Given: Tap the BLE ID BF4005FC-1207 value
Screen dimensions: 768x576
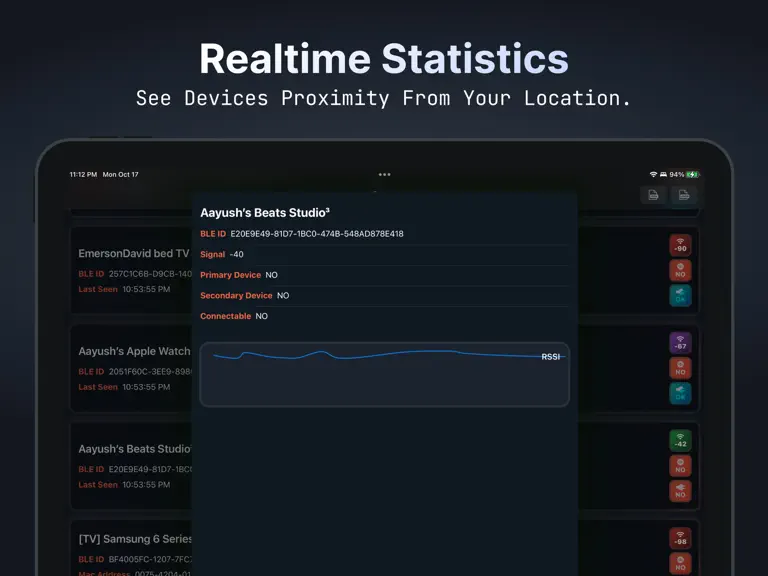Looking at the screenshot, I should [x=150, y=559].
